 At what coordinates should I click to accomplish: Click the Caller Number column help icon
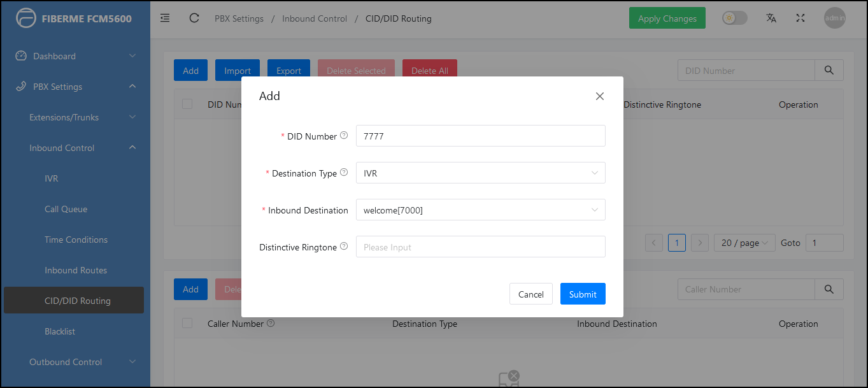(x=271, y=324)
